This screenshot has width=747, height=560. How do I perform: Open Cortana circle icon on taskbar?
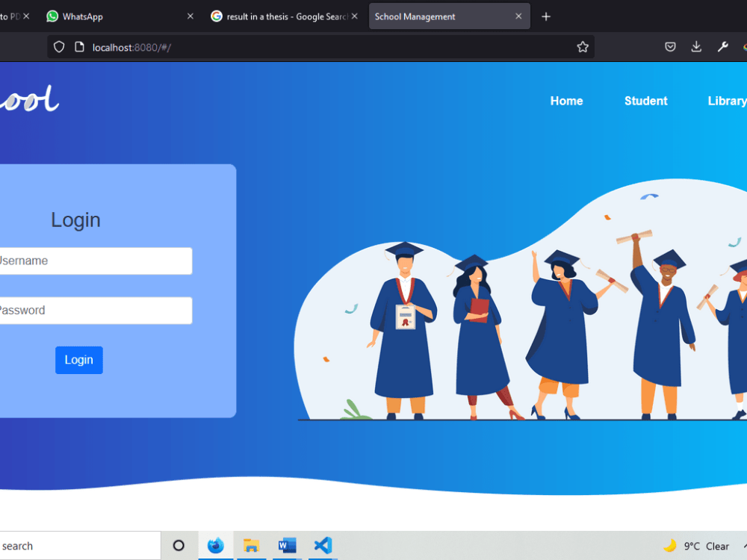coord(179,546)
